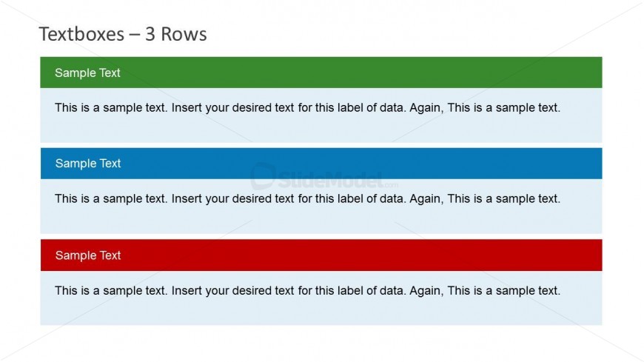644x362 pixels.
Task: Click "Sample Text" label in red header
Action: pyautogui.click(x=87, y=255)
